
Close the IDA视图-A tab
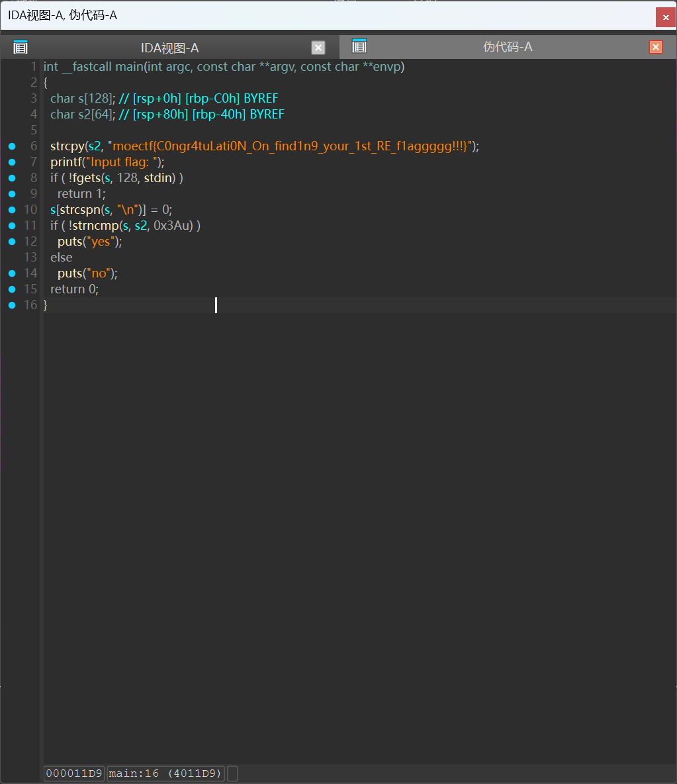(x=318, y=48)
